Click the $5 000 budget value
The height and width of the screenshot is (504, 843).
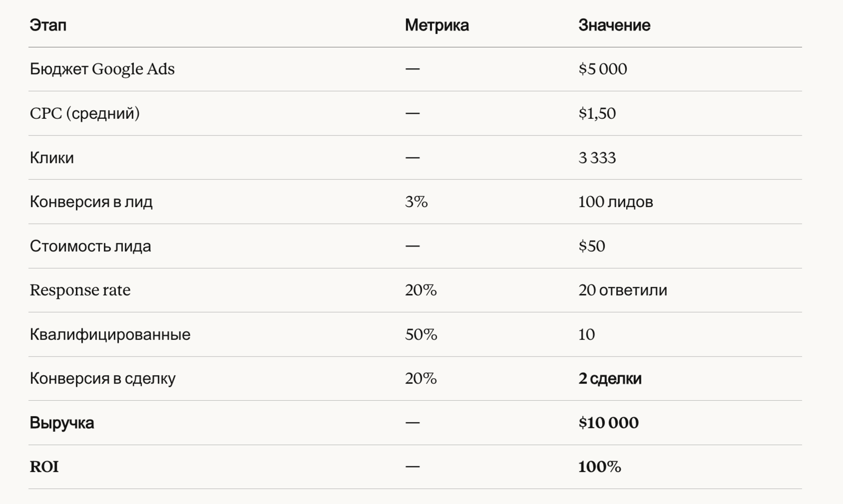[x=602, y=69]
